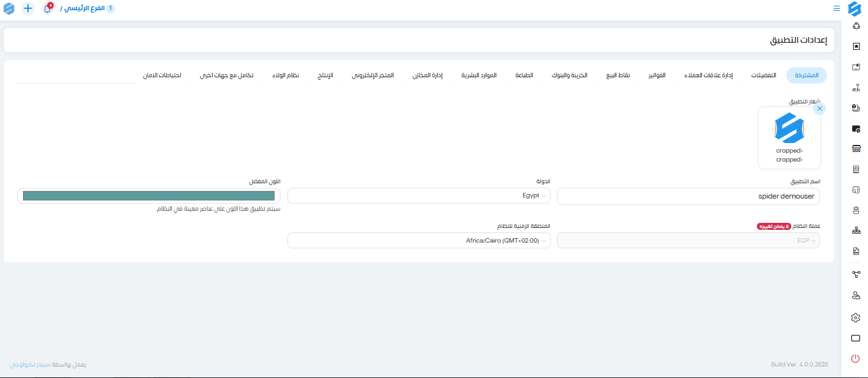
Task: Open the safe vault icon in the sidebar
Action: (856, 169)
